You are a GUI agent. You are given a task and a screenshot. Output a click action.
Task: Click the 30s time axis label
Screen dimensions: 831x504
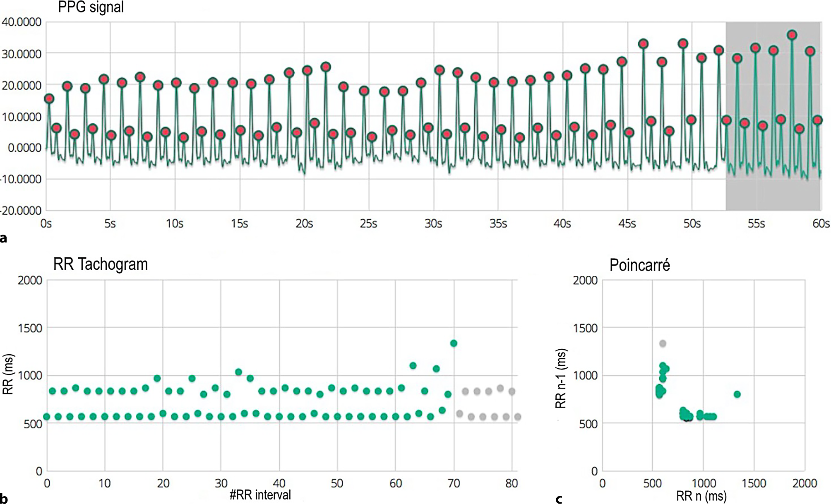pos(433,224)
